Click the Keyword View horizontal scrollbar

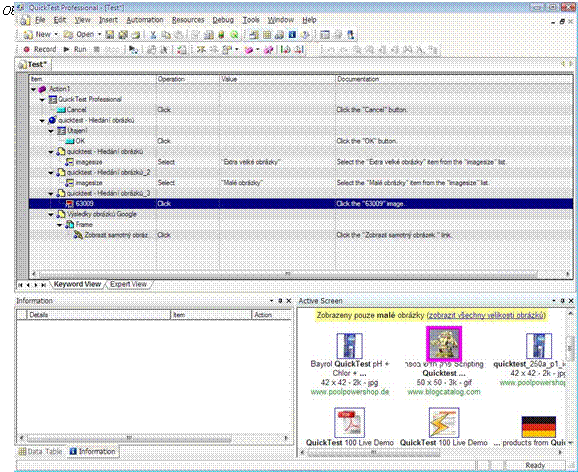[x=288, y=274]
